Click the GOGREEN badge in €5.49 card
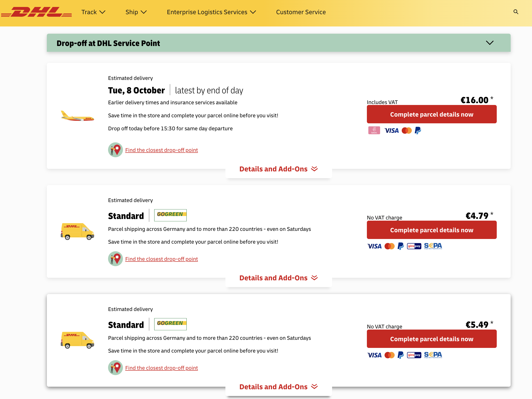This screenshot has height=399, width=532. coord(170,324)
